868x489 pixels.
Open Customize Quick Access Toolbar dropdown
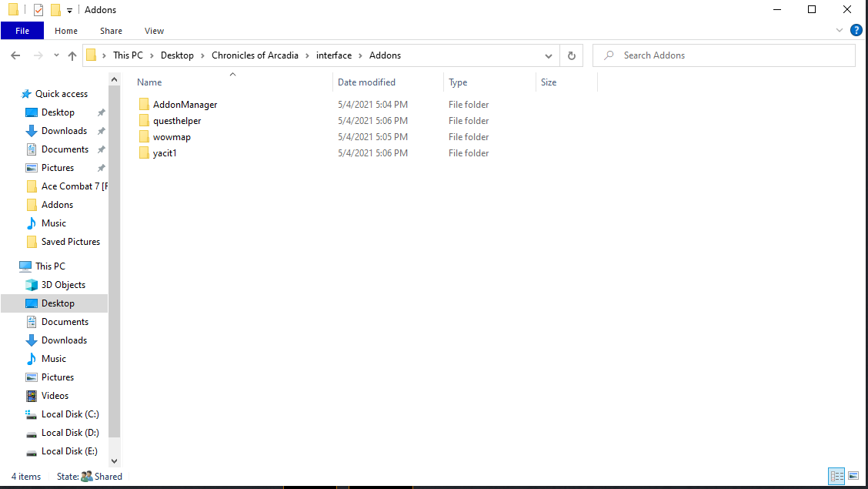coord(69,11)
